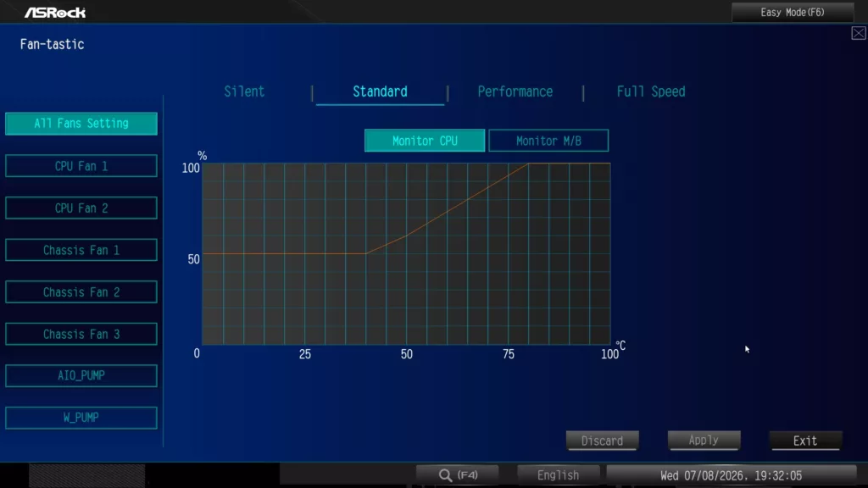This screenshot has width=868, height=488.
Task: Apply the fan settings
Action: point(704,441)
